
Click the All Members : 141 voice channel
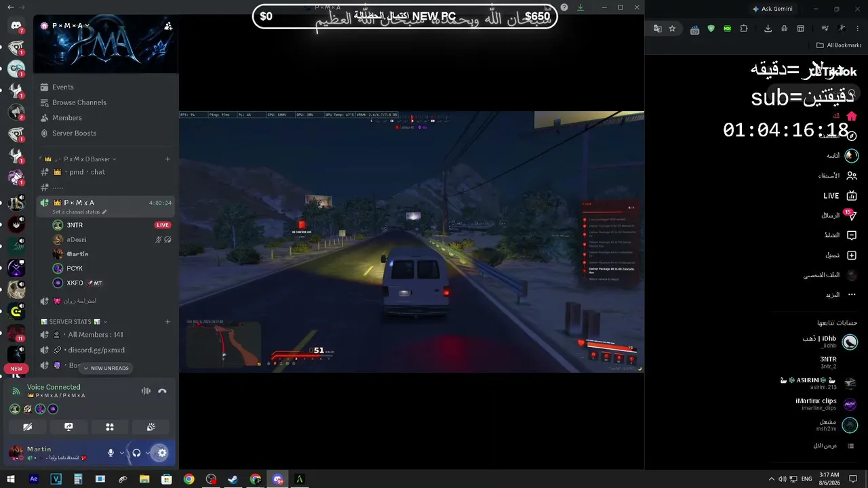[105, 335]
